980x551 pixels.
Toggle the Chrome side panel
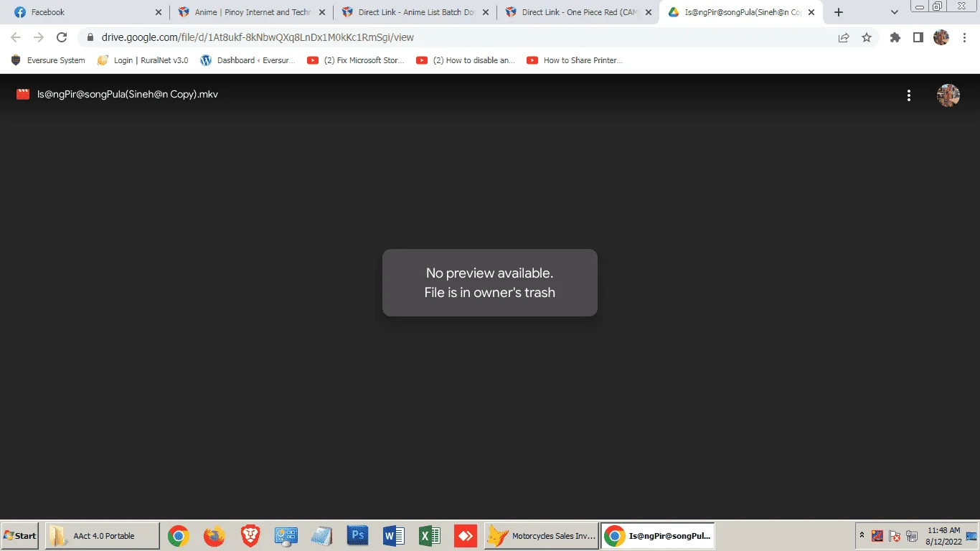918,37
